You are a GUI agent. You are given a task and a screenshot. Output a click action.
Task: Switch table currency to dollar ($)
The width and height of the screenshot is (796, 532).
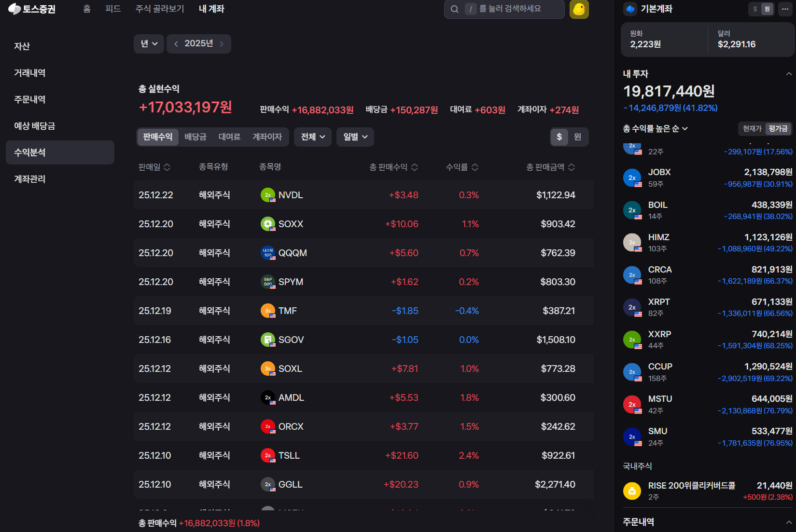coord(559,137)
